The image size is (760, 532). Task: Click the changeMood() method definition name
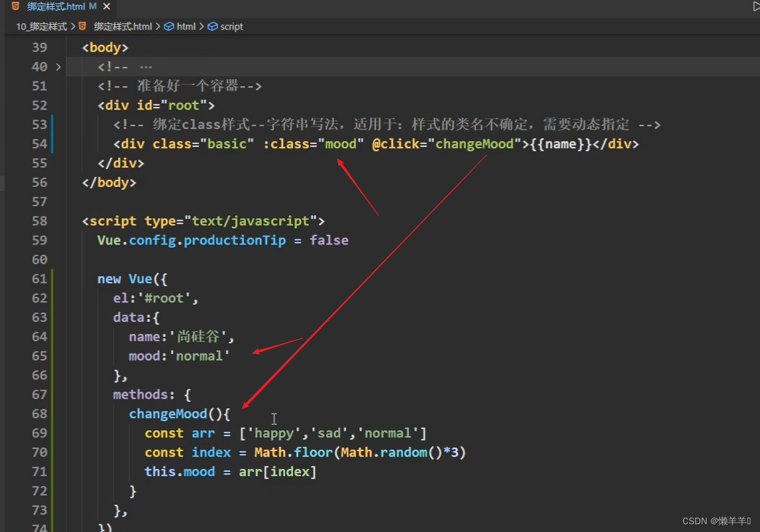point(168,414)
